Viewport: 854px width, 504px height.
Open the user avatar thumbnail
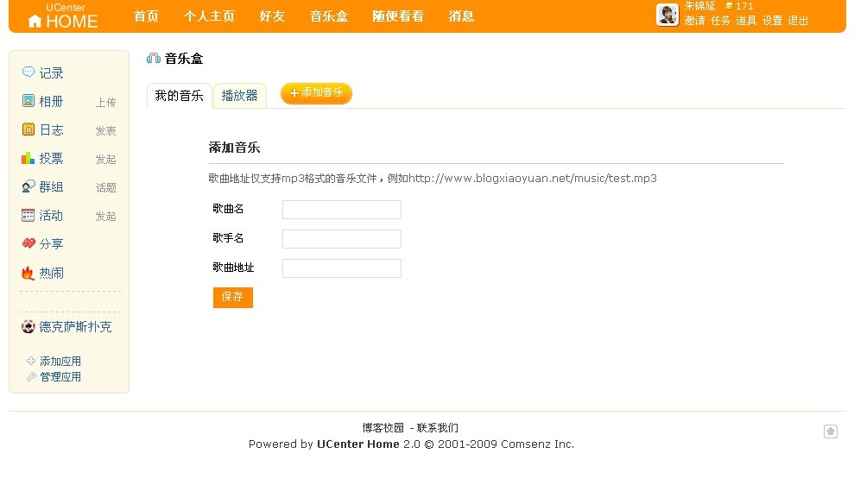667,15
